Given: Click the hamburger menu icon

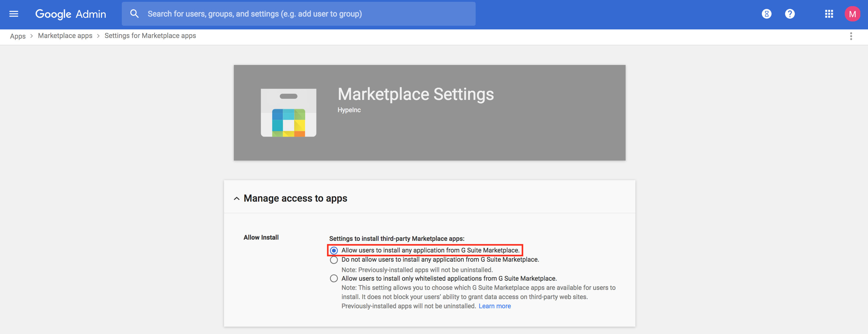Looking at the screenshot, I should pos(14,13).
